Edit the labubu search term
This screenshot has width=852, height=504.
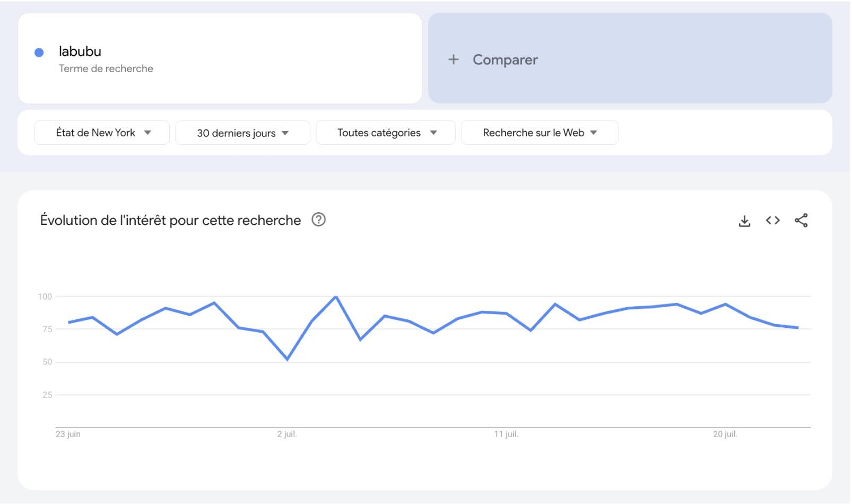[x=80, y=51]
